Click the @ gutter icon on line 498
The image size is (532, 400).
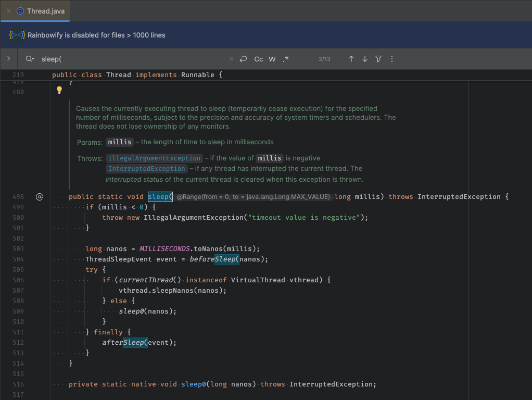[40, 196]
